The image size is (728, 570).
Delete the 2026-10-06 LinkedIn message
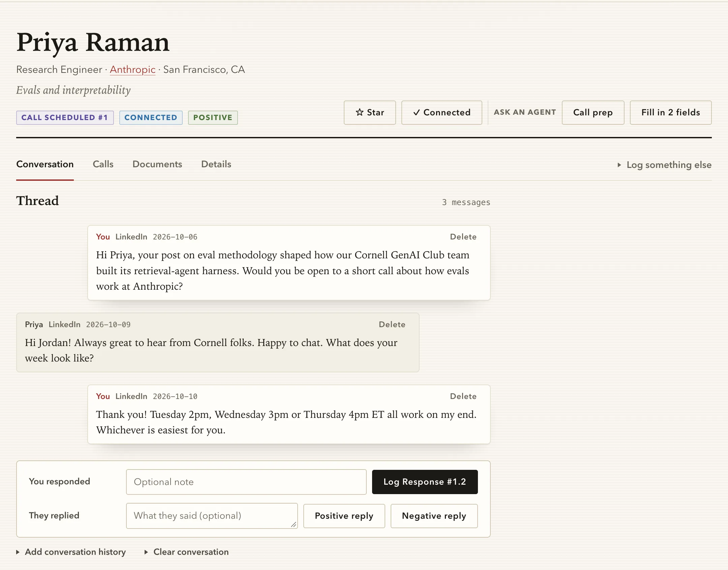463,237
